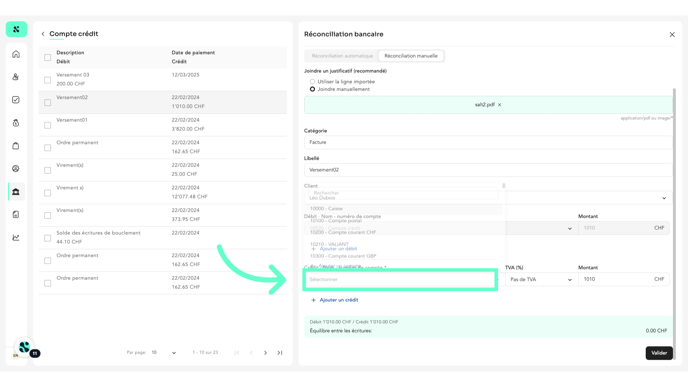This screenshot has width=688, height=387.
Task: Go back using arrow beside Compte crédit
Action: (x=43, y=34)
